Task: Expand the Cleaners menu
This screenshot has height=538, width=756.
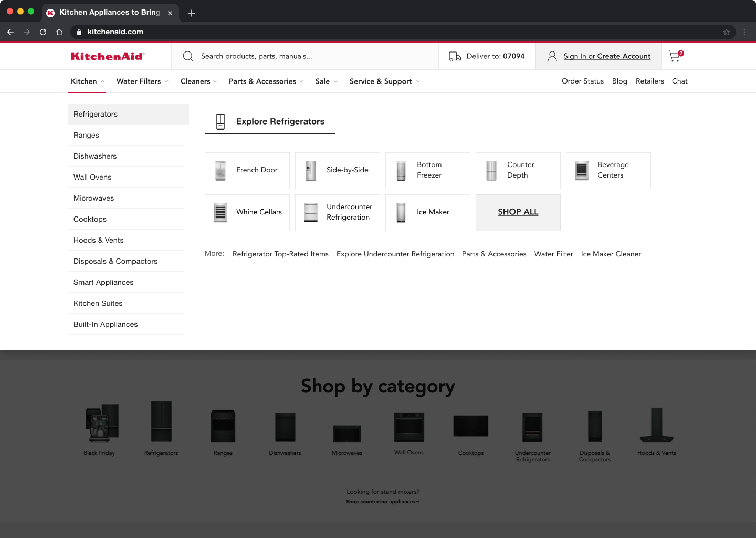Action: click(198, 81)
